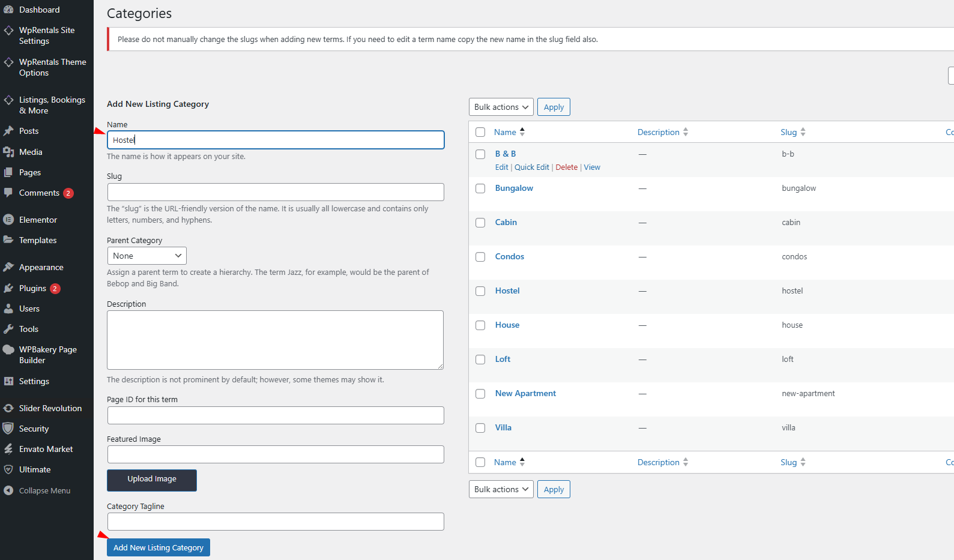Click the Posts pushpin icon
Image resolution: width=954 pixels, height=560 pixels.
(x=8, y=131)
